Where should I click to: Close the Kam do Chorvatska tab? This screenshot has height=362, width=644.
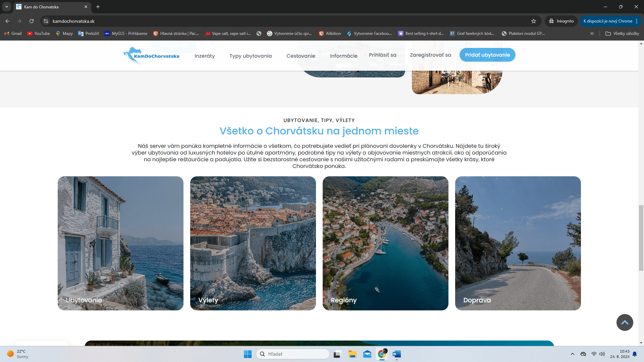86,7
